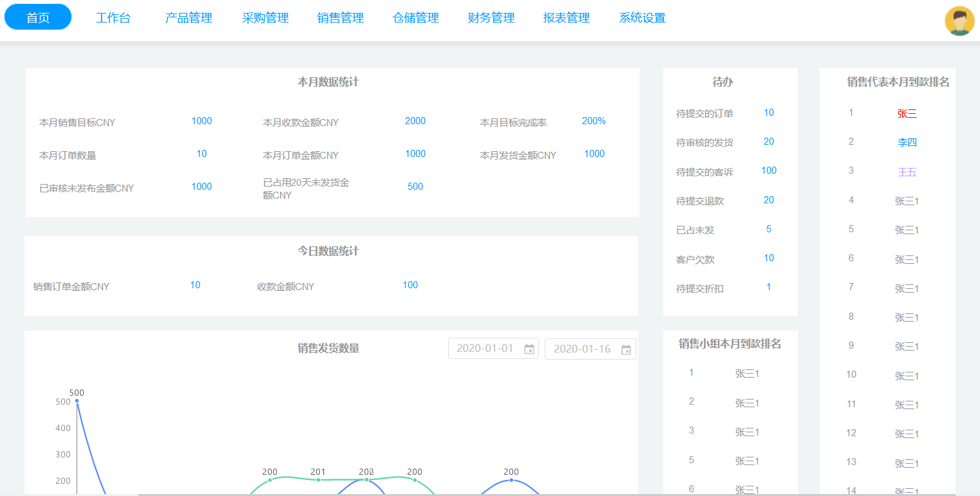Viewport: 980px width, 496px height.
Task: Open the user avatar profile icon
Action: [x=960, y=21]
